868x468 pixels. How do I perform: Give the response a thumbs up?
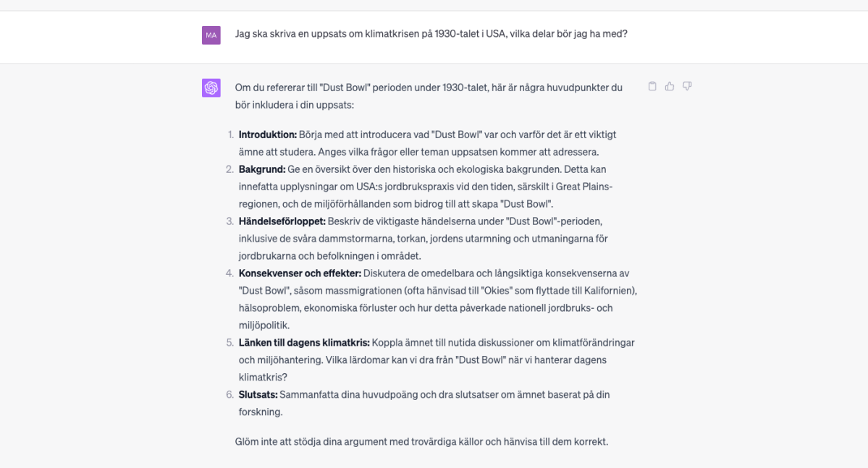pyautogui.click(x=669, y=86)
